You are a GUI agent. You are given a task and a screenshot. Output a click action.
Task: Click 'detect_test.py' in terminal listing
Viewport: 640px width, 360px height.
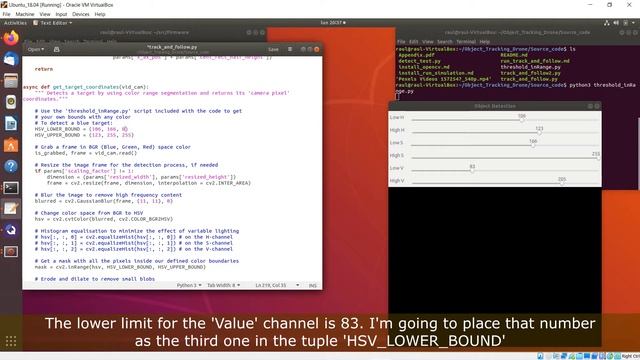(x=419, y=61)
